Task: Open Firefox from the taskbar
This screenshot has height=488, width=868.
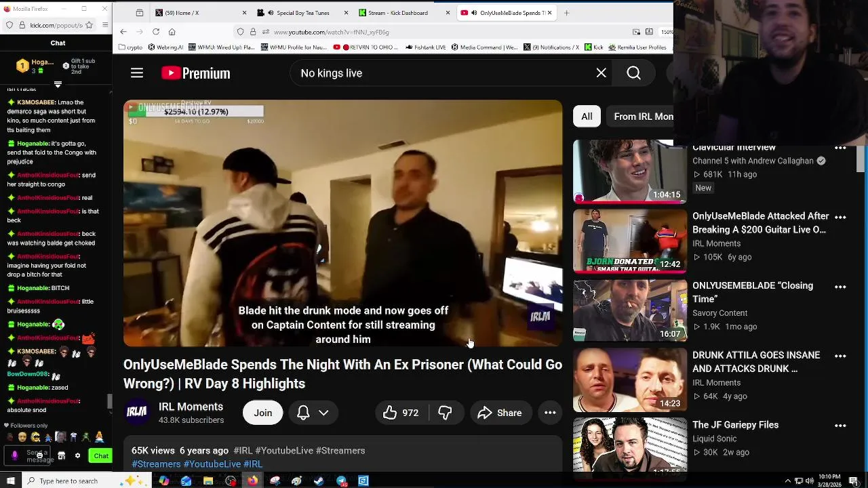Action: point(252,481)
